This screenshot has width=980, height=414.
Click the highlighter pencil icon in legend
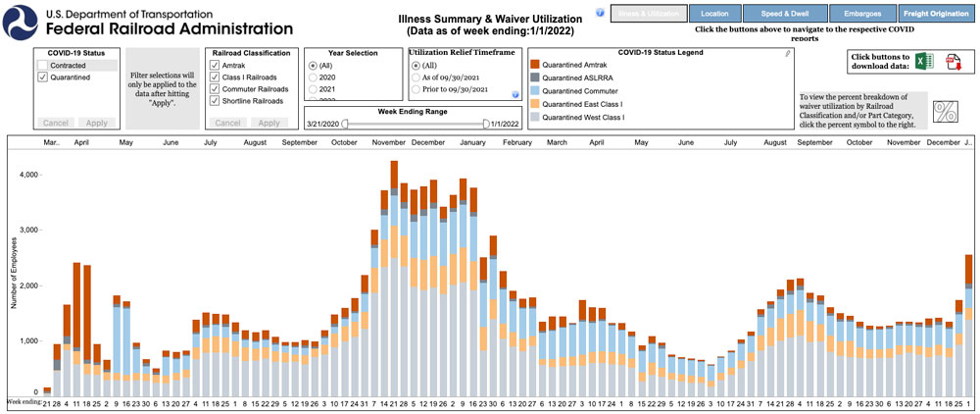point(787,53)
